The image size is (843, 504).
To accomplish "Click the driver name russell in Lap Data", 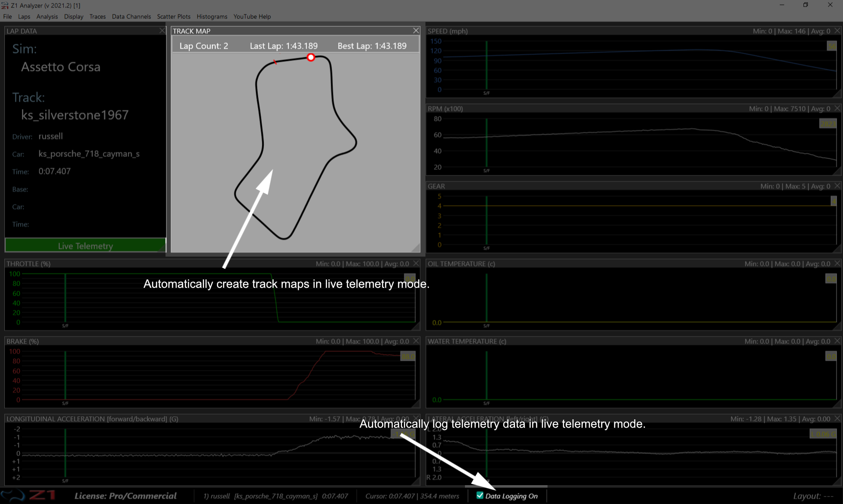I will click(50, 136).
